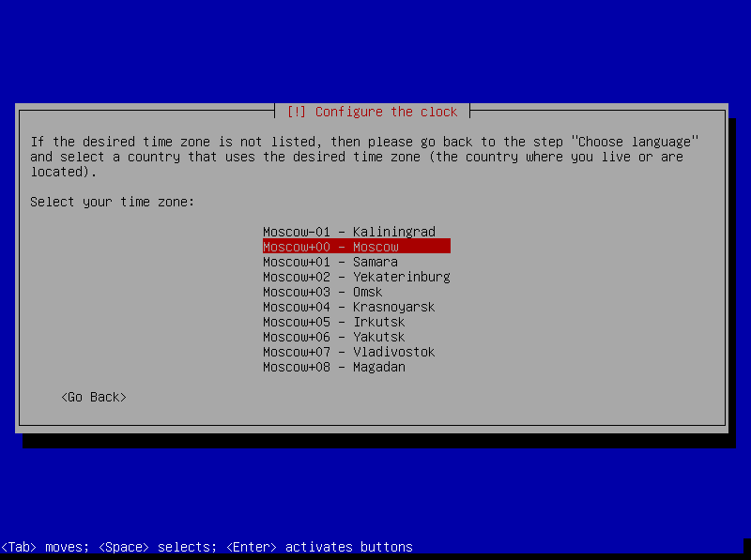Click the highlighted Moscow+00 Moscow entry
The width and height of the screenshot is (751, 560).
pos(356,247)
